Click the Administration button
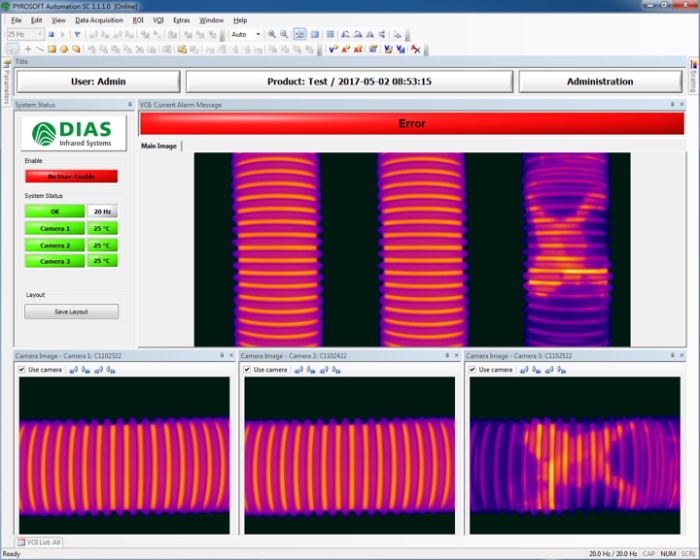700x560 pixels. pos(600,81)
